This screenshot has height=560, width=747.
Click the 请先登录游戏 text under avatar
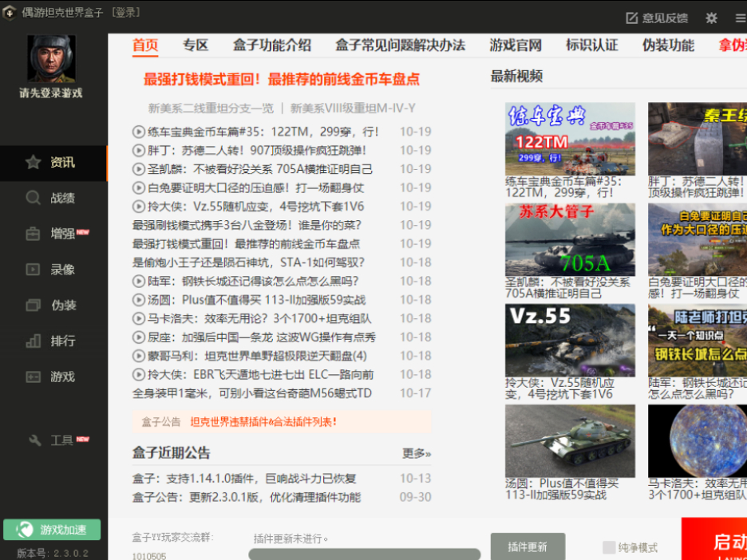point(51,93)
